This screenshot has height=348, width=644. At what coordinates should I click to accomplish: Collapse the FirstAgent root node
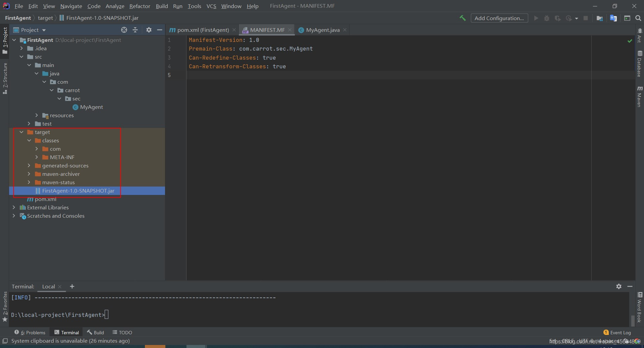coord(14,40)
